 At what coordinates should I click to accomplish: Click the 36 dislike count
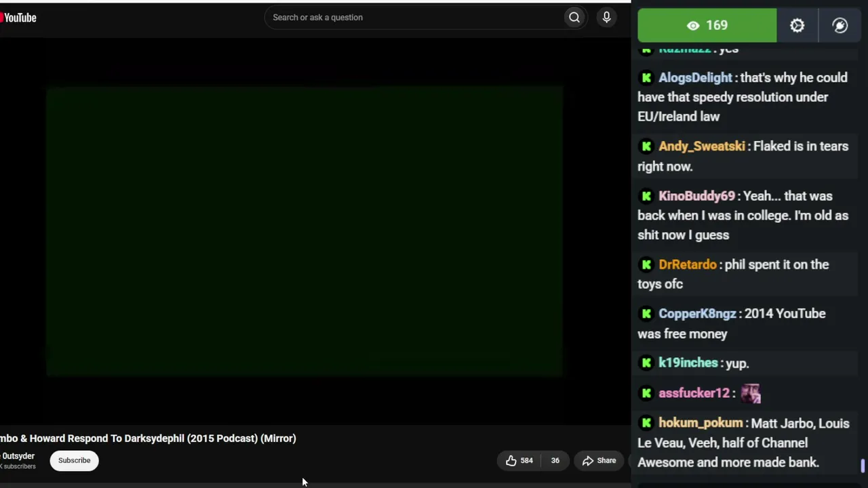click(x=555, y=460)
